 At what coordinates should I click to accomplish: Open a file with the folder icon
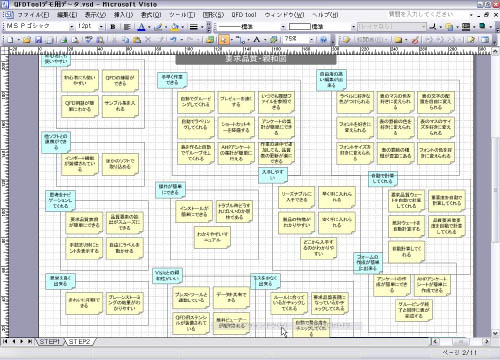tap(27, 40)
